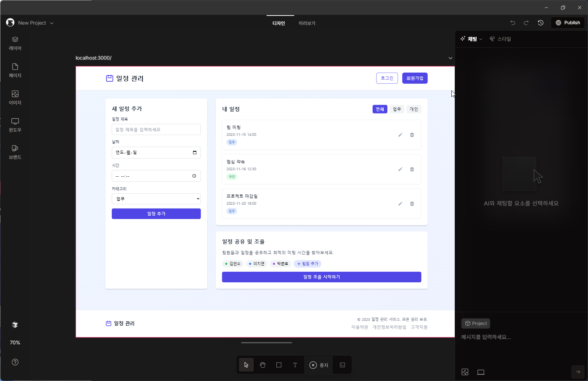This screenshot has height=381, width=588.
Task: Edit the 프로젝트 마감일 schedule item
Action: click(400, 204)
